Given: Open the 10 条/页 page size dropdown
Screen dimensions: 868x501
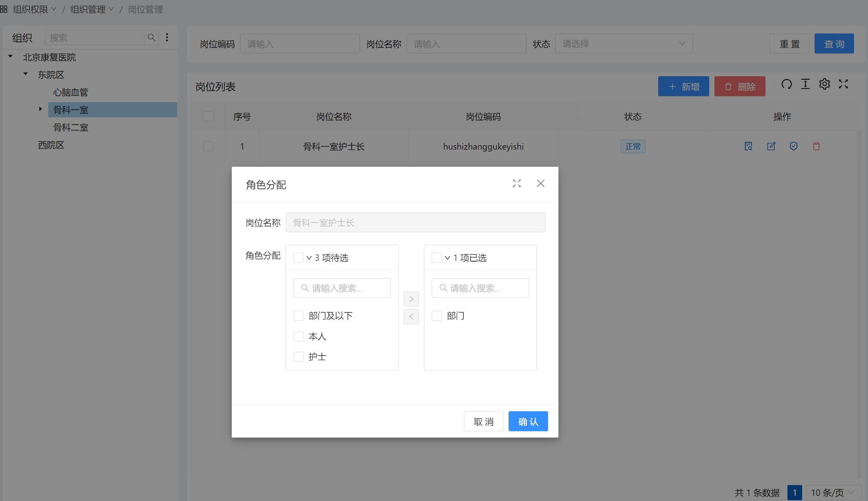Looking at the screenshot, I should point(832,493).
